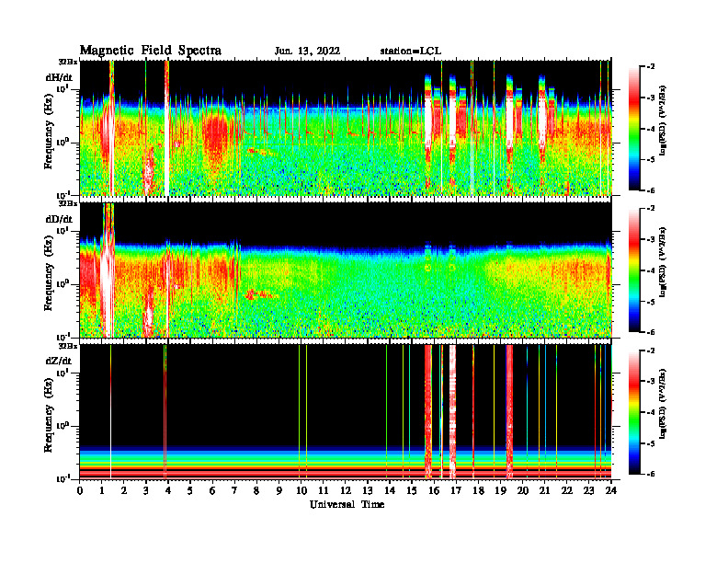Image resolution: width=728 pixels, height=563 pixels.
Task: Click the "-2" tick on the dH/dt colorbar
Action: [x=650, y=66]
